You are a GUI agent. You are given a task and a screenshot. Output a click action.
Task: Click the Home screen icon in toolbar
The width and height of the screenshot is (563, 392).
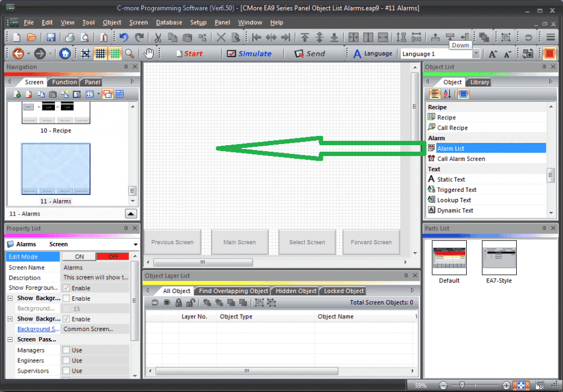click(65, 54)
